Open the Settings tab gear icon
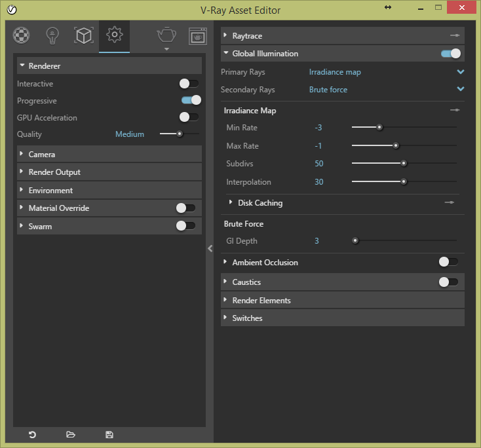Image resolution: width=481 pixels, height=448 pixels. coord(115,35)
